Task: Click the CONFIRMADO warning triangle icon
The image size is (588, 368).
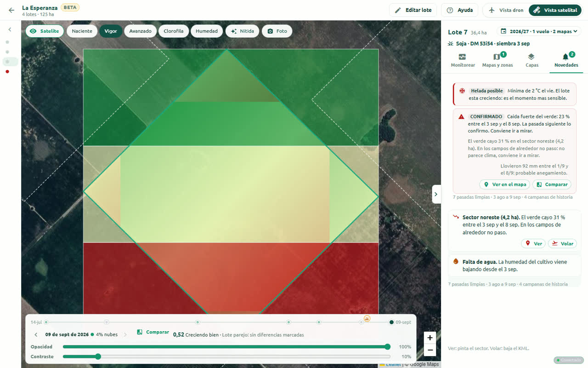Action: [x=462, y=117]
